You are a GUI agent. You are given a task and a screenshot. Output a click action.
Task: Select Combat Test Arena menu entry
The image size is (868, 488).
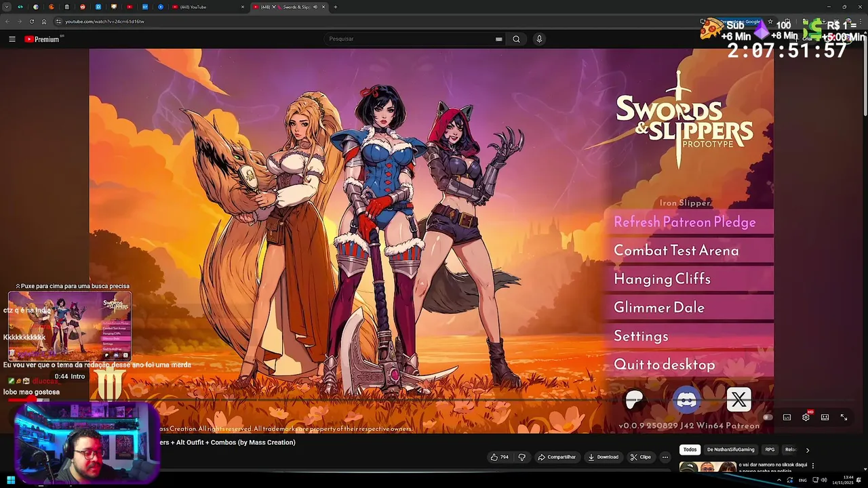point(688,251)
